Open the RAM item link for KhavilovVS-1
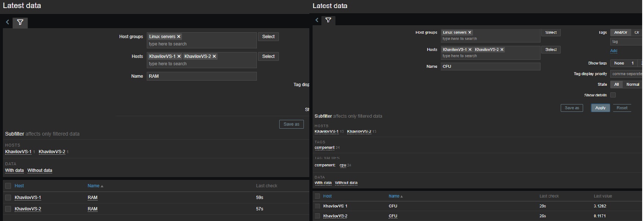644x221 pixels. pyautogui.click(x=92, y=198)
